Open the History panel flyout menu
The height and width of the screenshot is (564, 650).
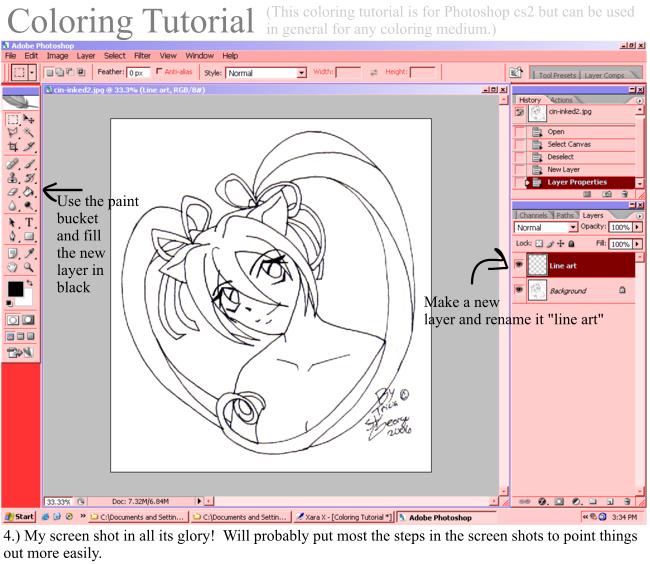pos(639,101)
